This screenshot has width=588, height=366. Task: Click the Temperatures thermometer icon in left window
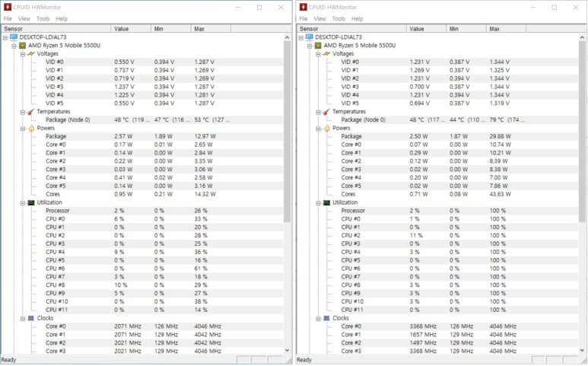[31, 111]
